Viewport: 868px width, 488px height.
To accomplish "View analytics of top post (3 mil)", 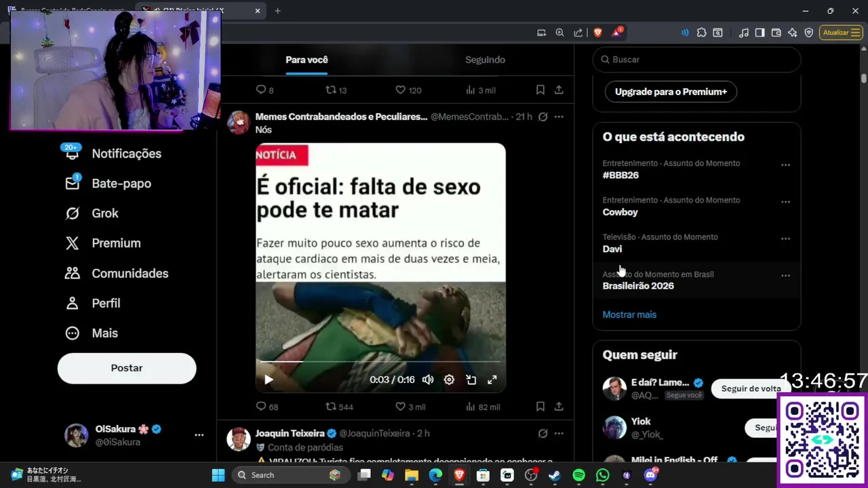I will click(481, 90).
